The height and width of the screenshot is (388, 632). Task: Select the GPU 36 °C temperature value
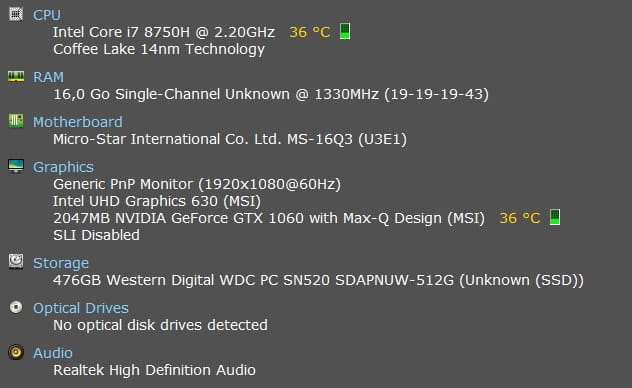point(520,218)
